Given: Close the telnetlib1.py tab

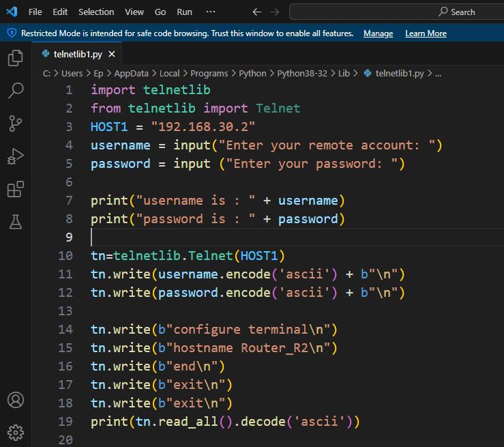Looking at the screenshot, I should coord(112,54).
